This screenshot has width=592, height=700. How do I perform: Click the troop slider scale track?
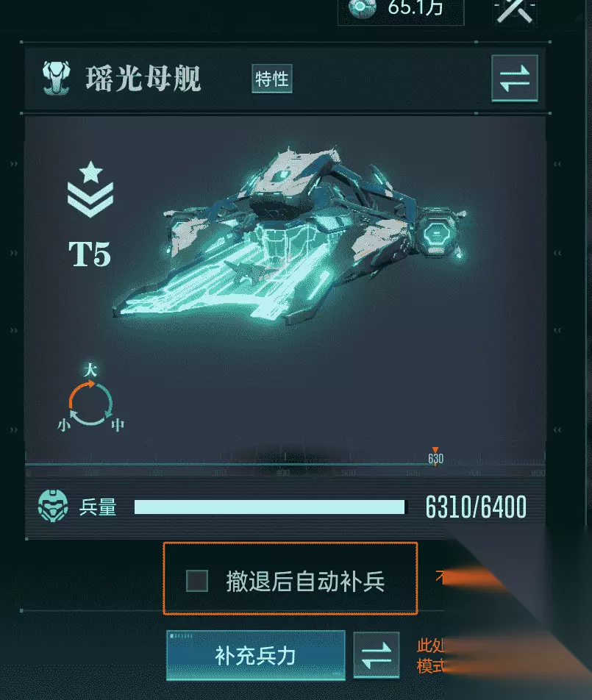[x=285, y=464]
